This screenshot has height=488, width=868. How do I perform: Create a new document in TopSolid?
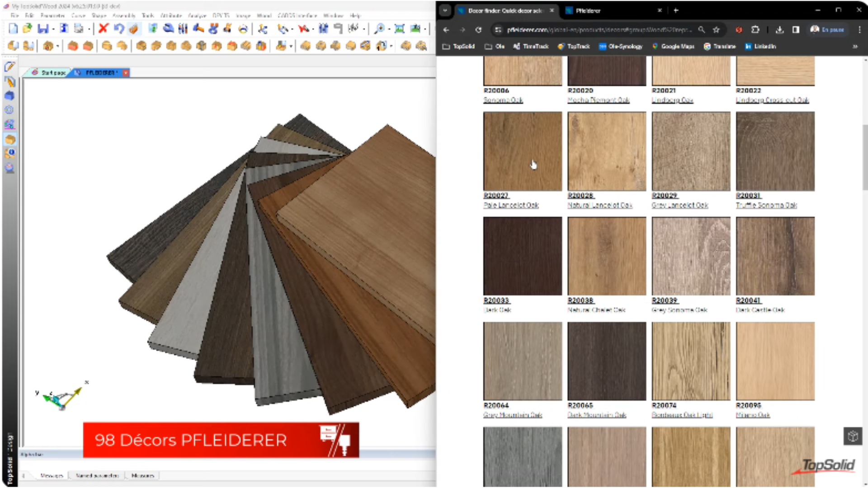click(x=14, y=29)
